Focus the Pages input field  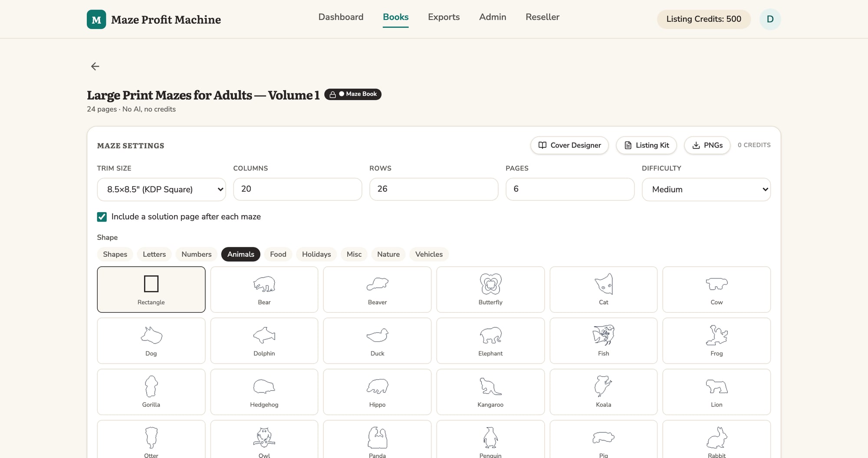[x=570, y=189]
